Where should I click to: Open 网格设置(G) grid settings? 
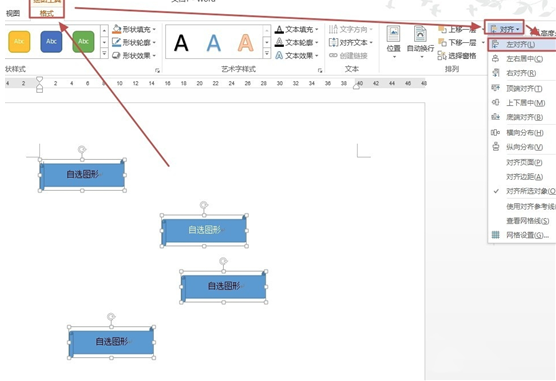(522, 235)
